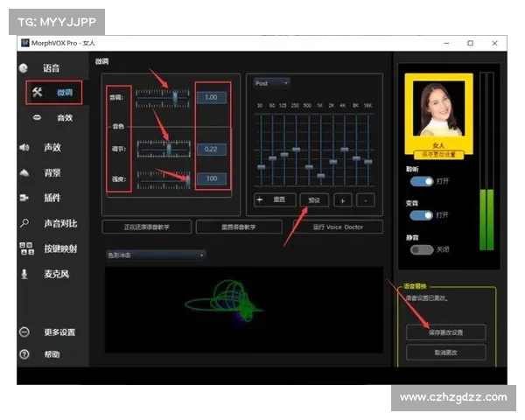The image size is (525, 420).
Task: Click the 语音设置已更改 status text
Action: [427, 298]
